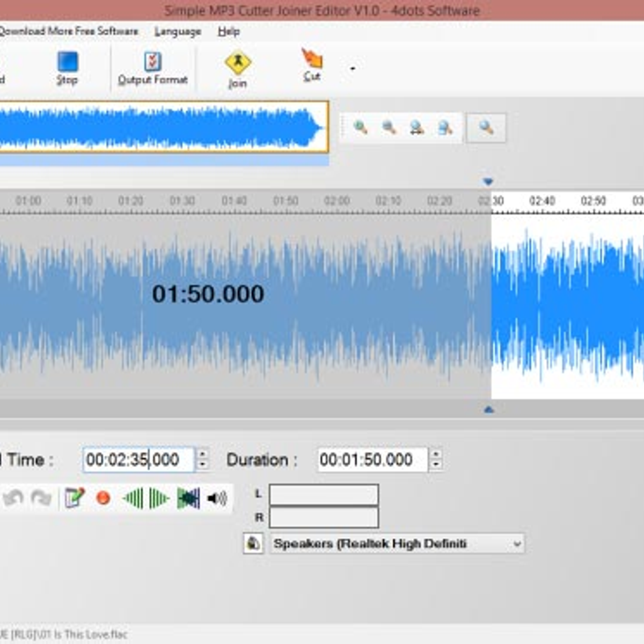Open the Language menu

178,32
